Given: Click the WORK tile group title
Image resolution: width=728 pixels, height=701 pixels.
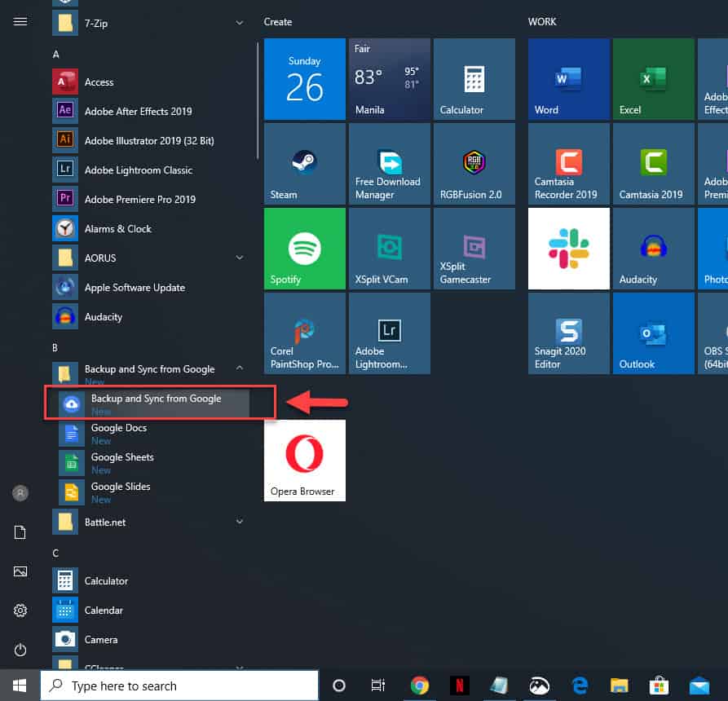Looking at the screenshot, I should click(x=542, y=22).
